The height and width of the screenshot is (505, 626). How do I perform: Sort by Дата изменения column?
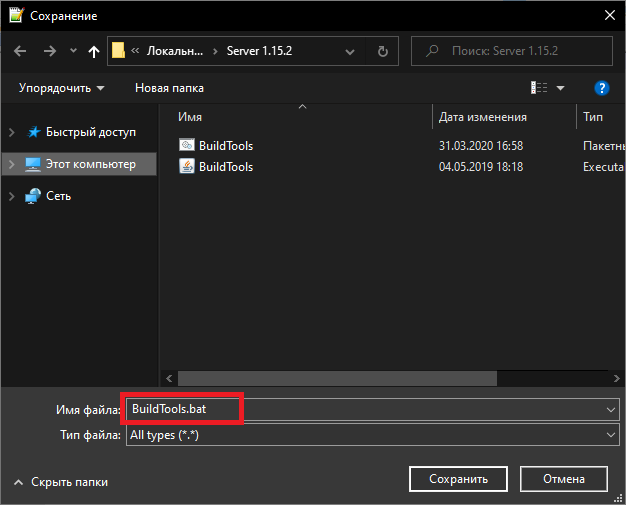483,117
